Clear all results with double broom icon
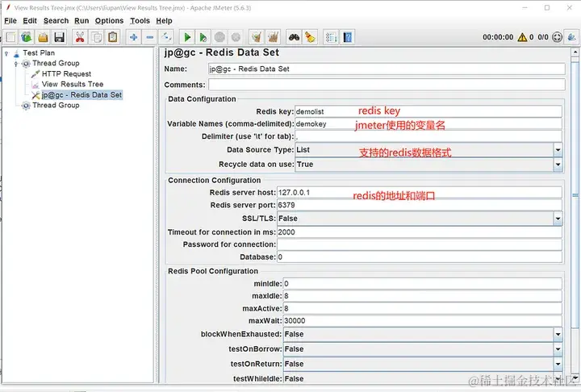Screen dimensions: 581x392 pyautogui.click(x=273, y=37)
